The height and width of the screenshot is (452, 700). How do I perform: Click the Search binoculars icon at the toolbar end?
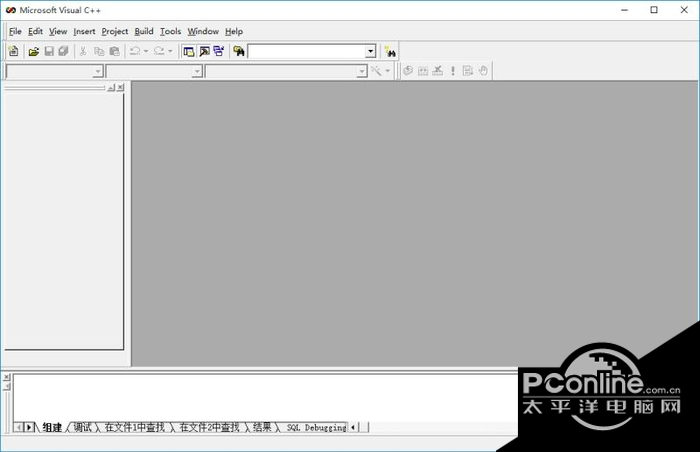pos(390,52)
